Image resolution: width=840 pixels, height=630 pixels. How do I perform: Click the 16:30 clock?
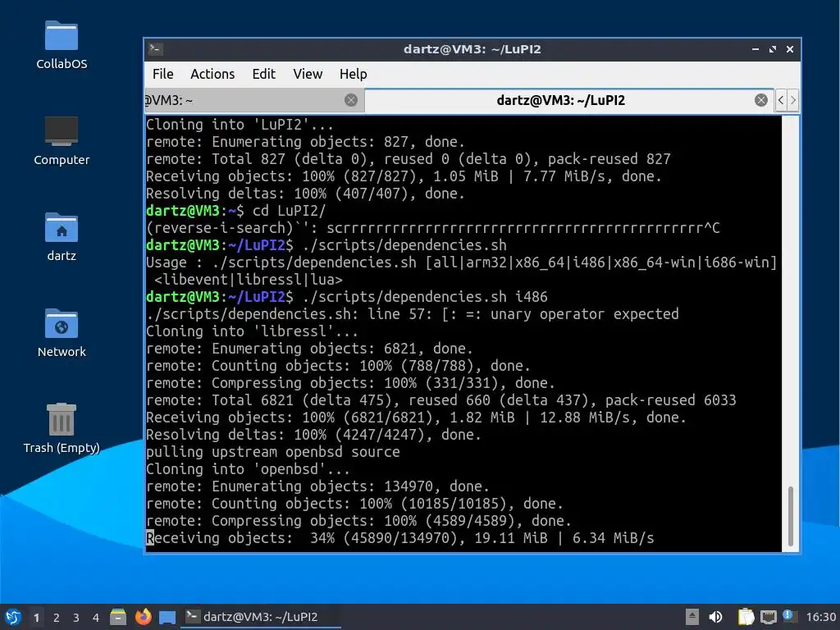[820, 617]
